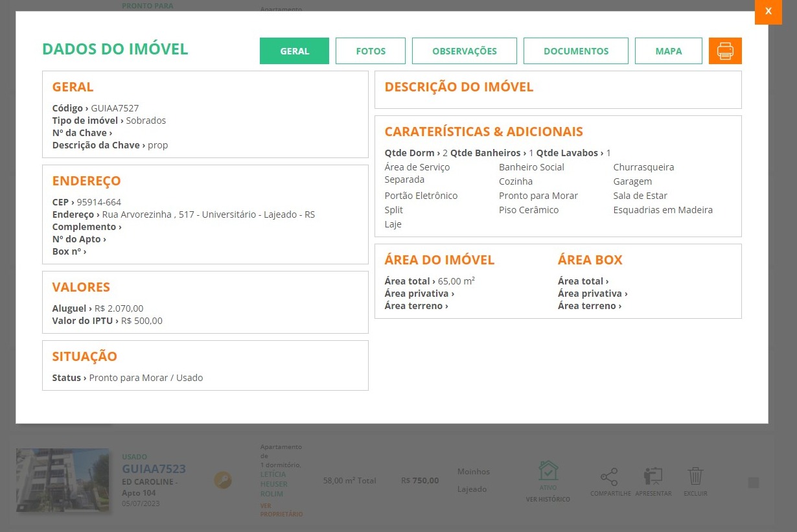797x532 pixels.
Task: Click the Leticia Heuser Rolim owner name
Action: (273, 484)
